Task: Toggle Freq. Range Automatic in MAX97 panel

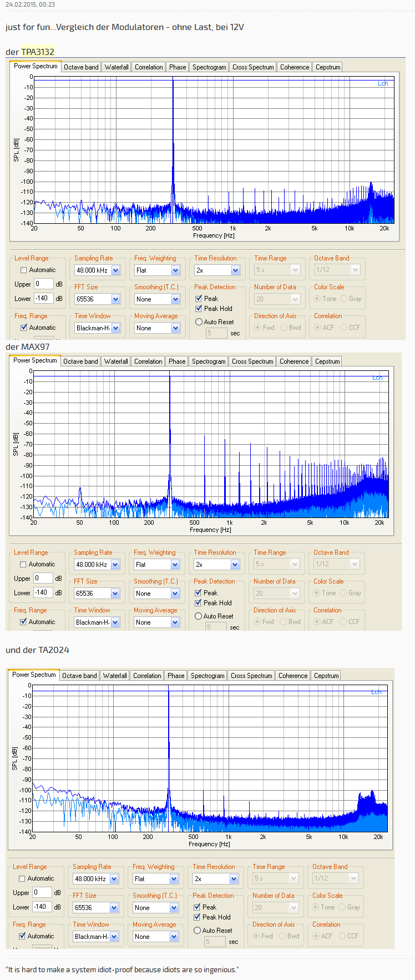Action: pos(23,622)
